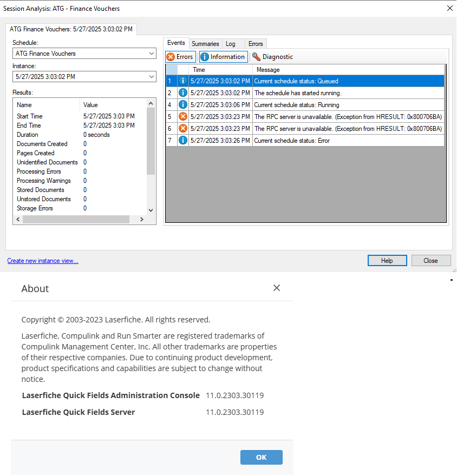Viewport: 457px width, 476px height.
Task: Click Quick Fields Server version number
Action: 234,412
